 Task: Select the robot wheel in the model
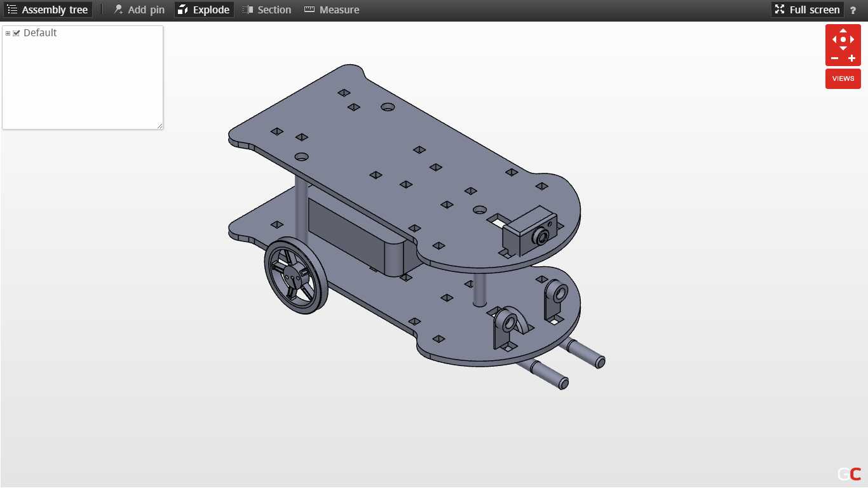click(295, 276)
